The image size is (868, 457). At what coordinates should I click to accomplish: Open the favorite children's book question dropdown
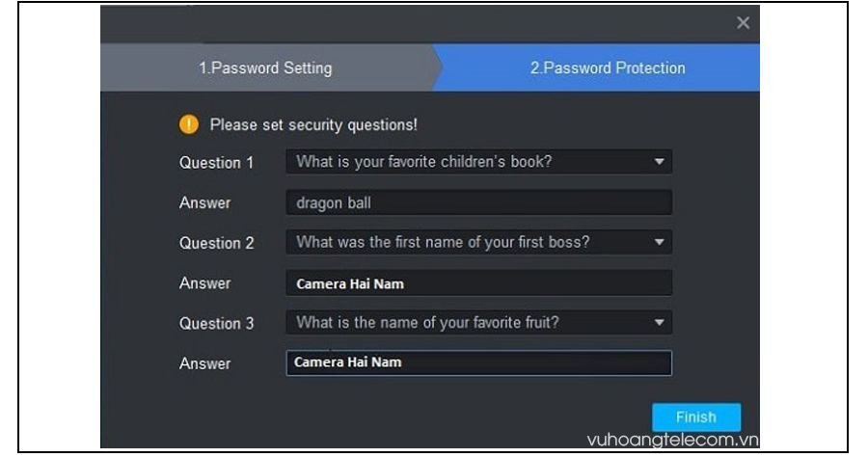(x=473, y=162)
